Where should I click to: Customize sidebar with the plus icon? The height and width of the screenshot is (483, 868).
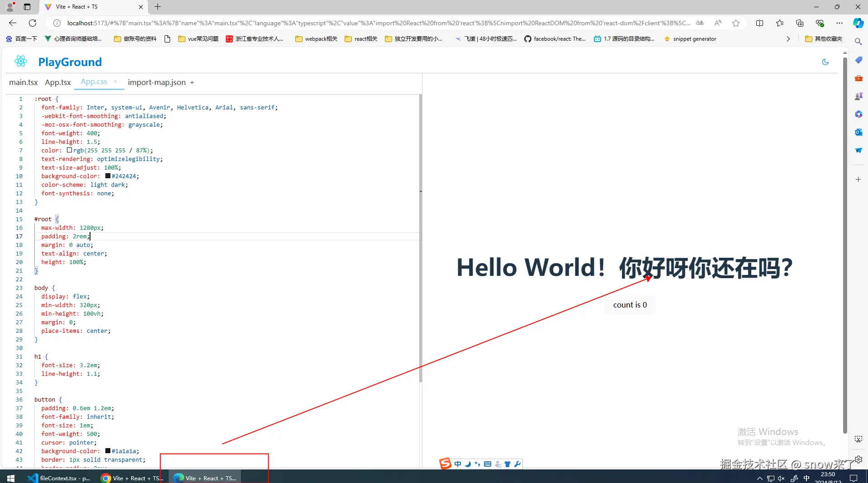[x=859, y=180]
